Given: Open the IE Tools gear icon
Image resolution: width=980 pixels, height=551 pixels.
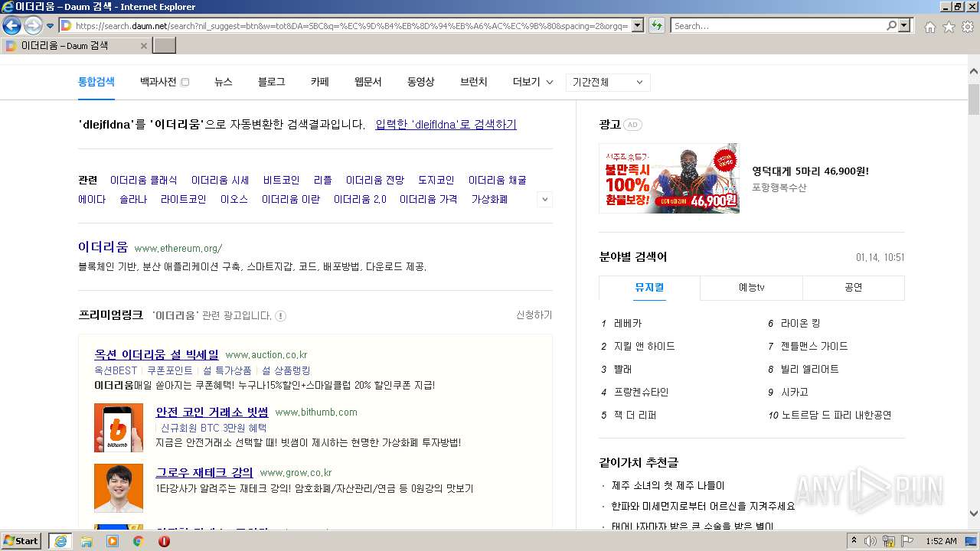Looking at the screenshot, I should pos(968,27).
